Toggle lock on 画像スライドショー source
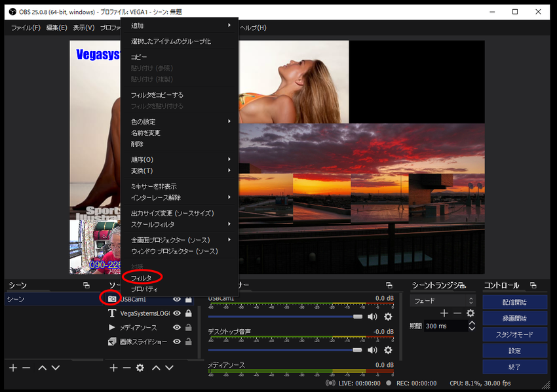Screen dimensions: 557x392 pyautogui.click(x=189, y=342)
